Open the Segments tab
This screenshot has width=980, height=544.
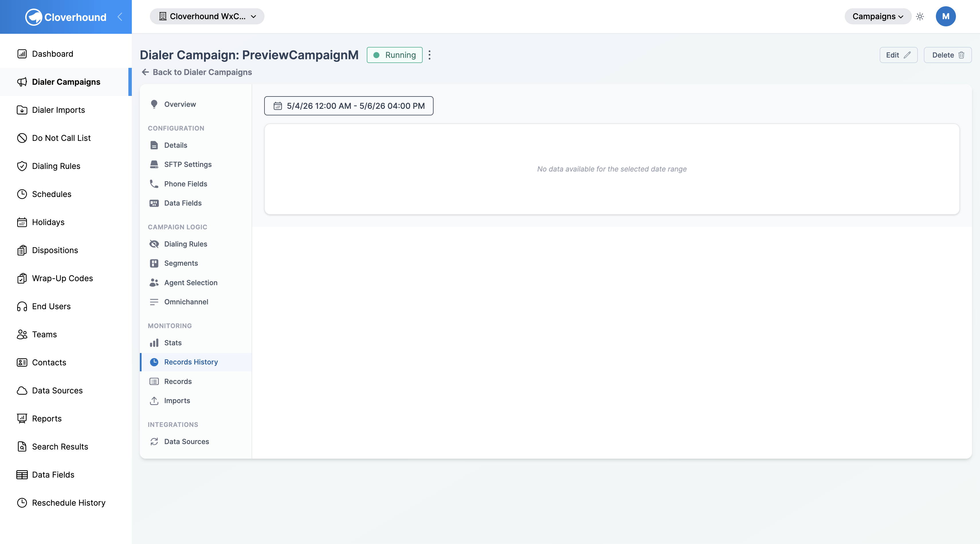(x=196, y=263)
